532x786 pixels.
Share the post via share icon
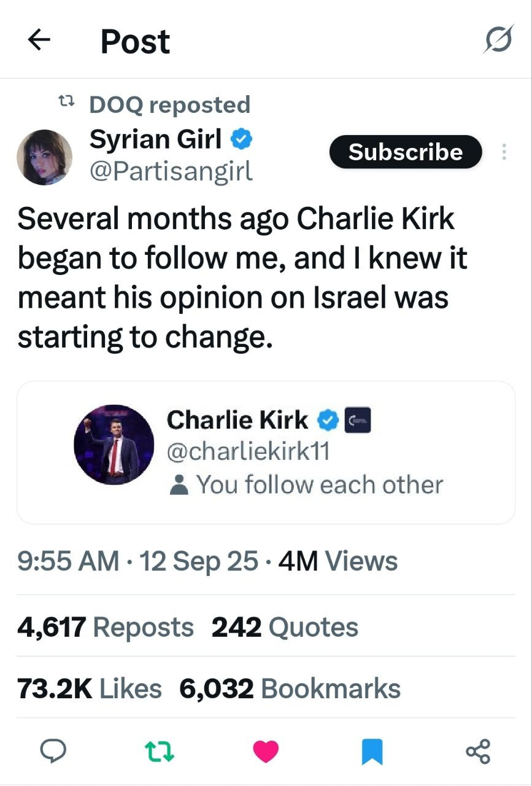478,751
